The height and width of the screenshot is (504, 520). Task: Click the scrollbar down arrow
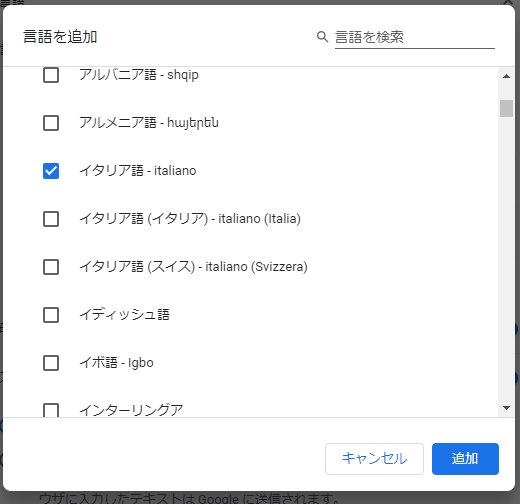(x=506, y=408)
